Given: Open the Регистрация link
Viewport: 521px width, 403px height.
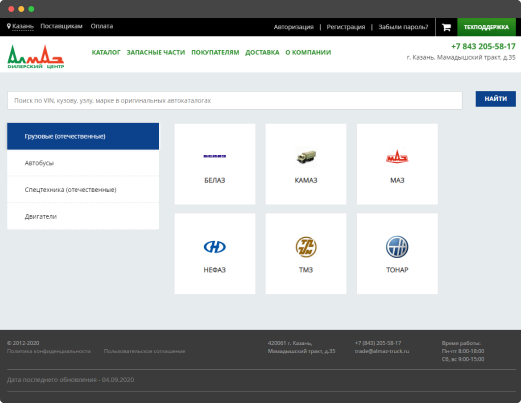Looking at the screenshot, I should coord(346,27).
